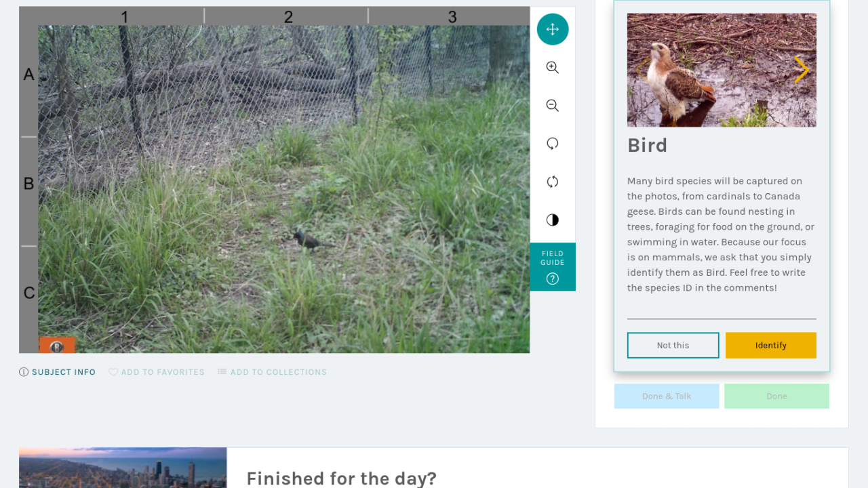Click the Chicago skyline image
868x488 pixels.
123,468
